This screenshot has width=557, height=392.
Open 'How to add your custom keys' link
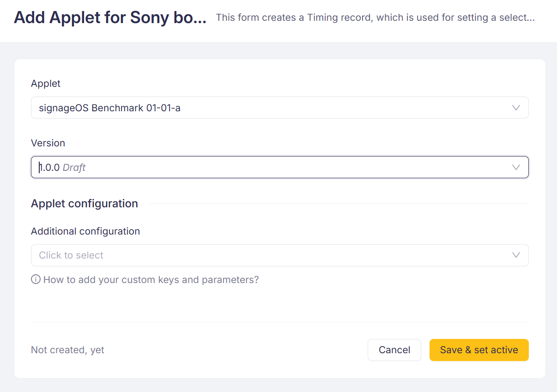[151, 280]
